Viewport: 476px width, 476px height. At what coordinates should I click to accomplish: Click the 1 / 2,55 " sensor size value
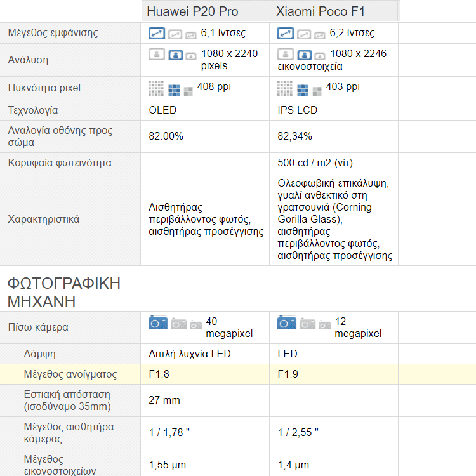point(298,432)
